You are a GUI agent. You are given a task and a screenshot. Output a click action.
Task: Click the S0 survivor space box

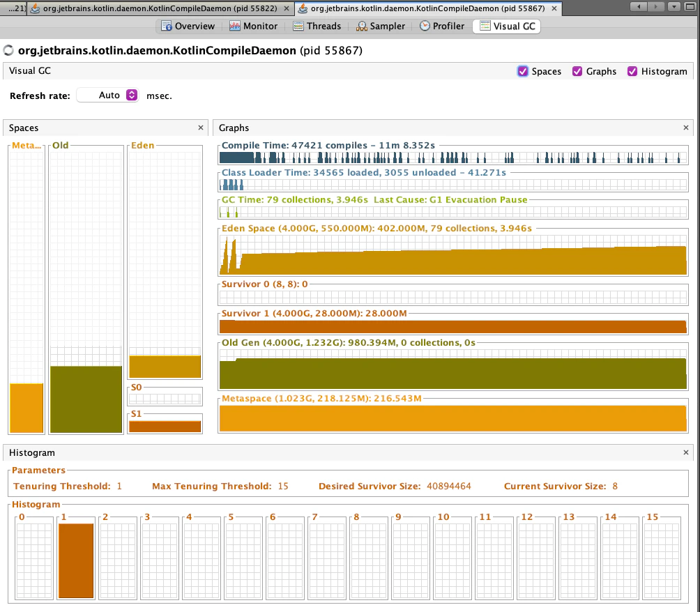point(165,399)
